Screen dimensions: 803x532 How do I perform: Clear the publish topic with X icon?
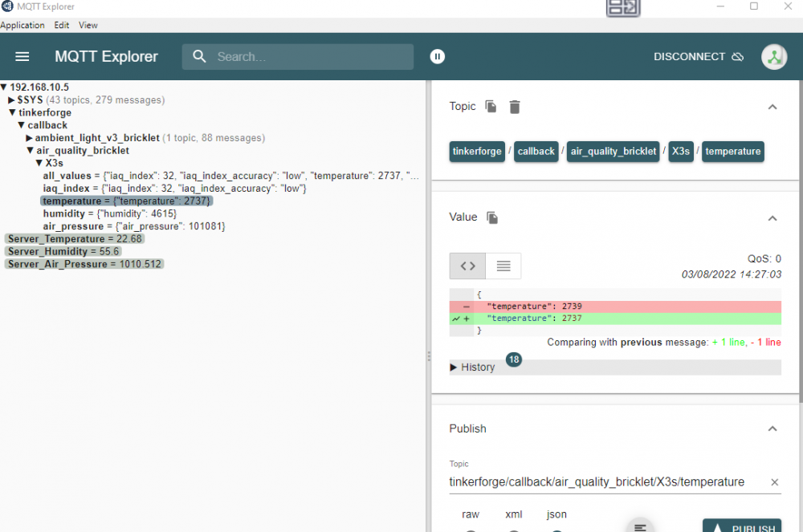click(774, 482)
